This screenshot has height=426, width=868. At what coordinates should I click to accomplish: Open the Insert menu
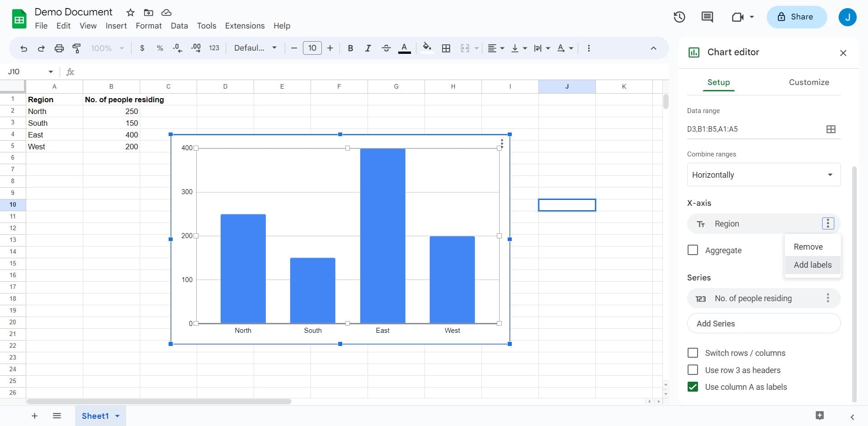(116, 26)
